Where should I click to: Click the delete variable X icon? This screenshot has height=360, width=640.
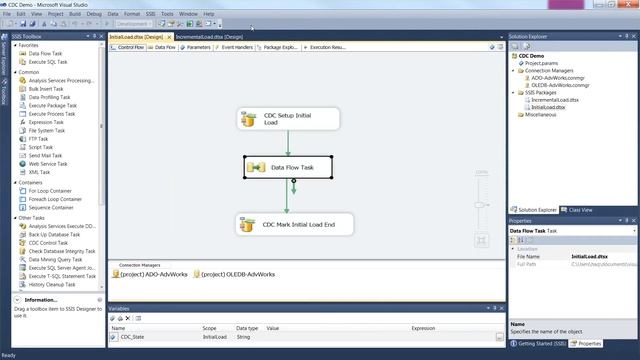[x=128, y=318]
